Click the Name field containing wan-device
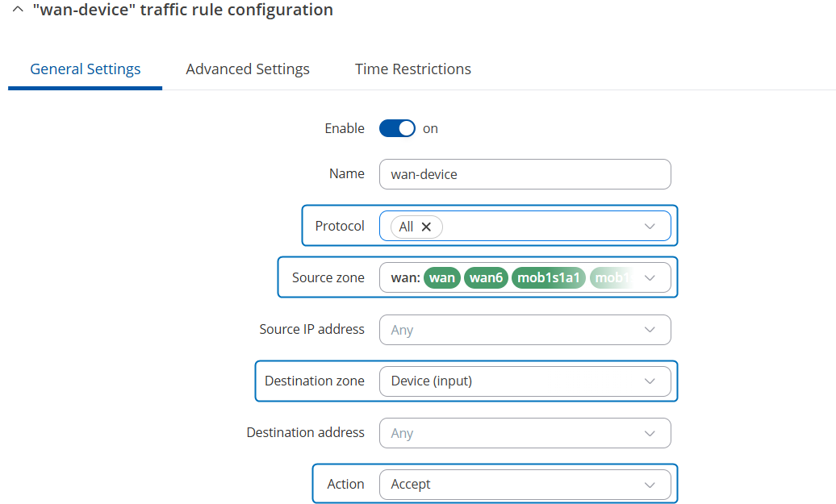836x504 pixels. [525, 174]
